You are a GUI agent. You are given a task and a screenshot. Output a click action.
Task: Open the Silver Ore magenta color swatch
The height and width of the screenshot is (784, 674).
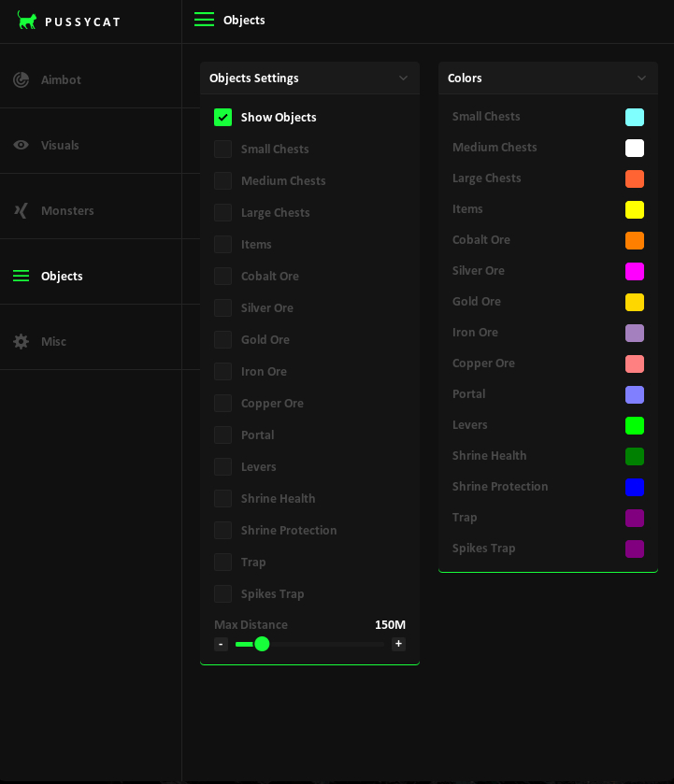click(x=635, y=271)
